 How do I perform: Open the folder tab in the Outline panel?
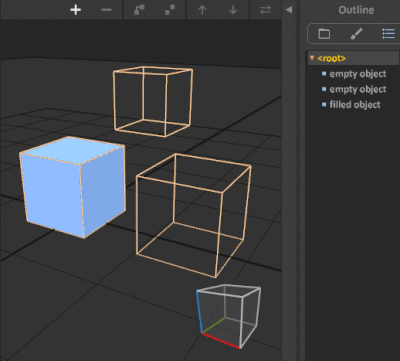point(324,33)
